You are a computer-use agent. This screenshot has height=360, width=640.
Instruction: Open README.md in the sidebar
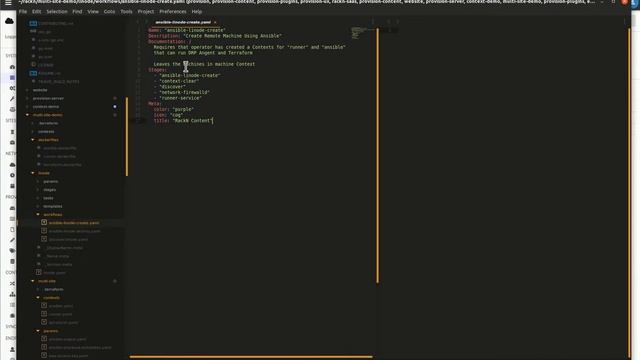[x=49, y=73]
